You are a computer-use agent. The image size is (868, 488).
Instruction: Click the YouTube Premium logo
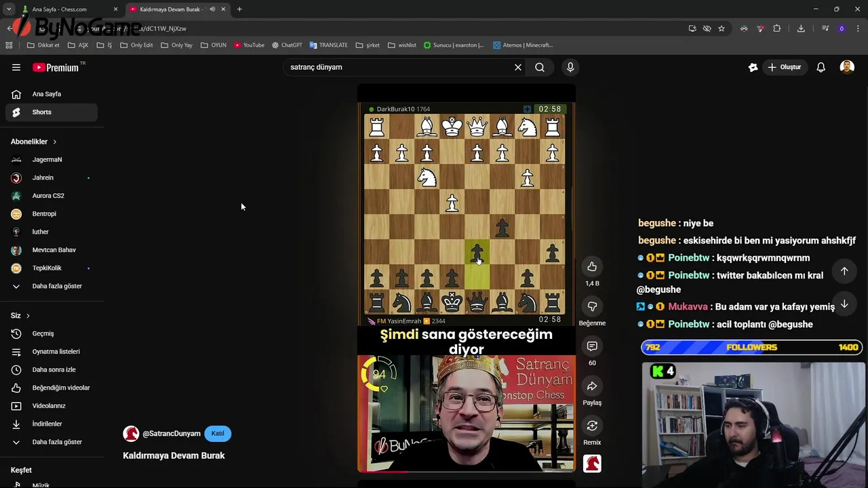click(56, 67)
